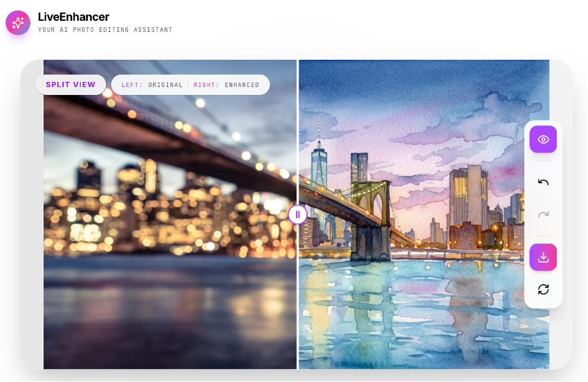
Task: Click the tall spired tower in the watercolor
Action: pos(319,157)
